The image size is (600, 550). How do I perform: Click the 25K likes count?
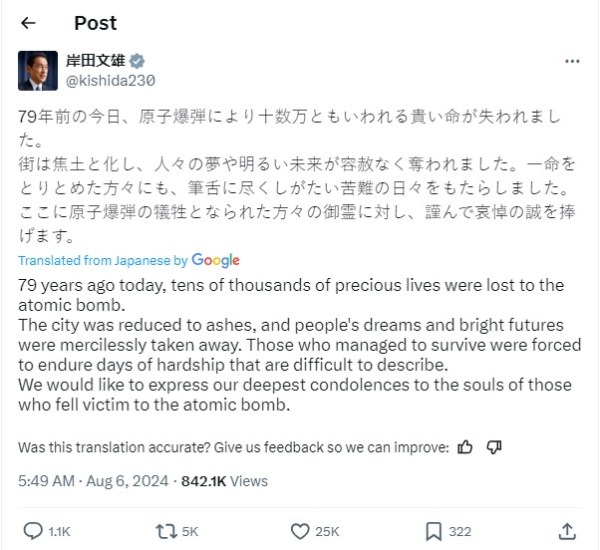[327, 531]
